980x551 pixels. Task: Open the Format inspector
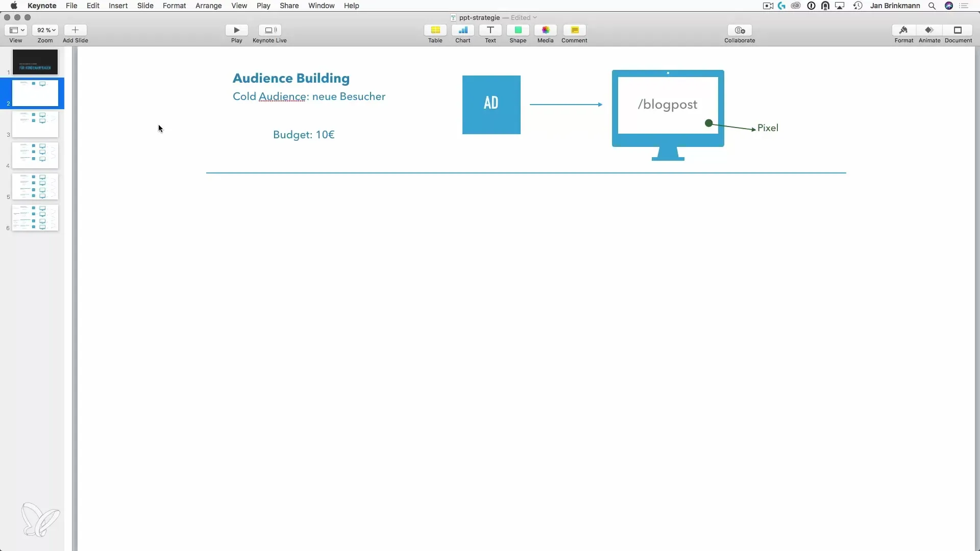click(904, 30)
